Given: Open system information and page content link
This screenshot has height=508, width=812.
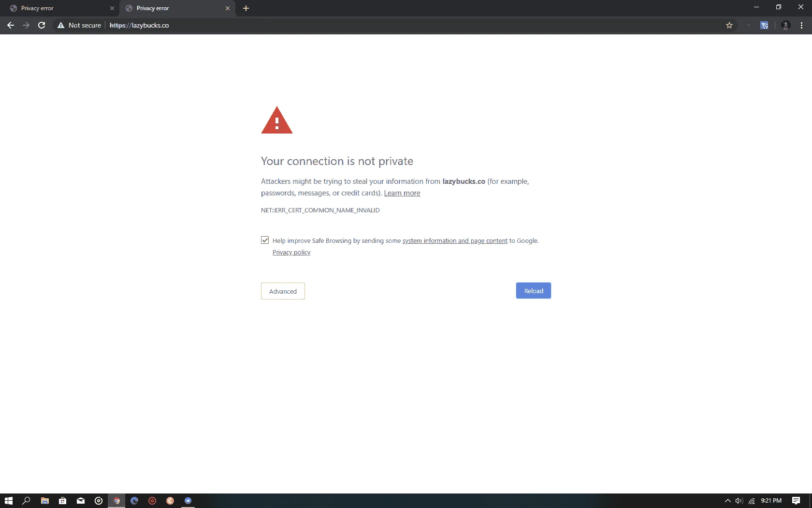Looking at the screenshot, I should pos(455,240).
